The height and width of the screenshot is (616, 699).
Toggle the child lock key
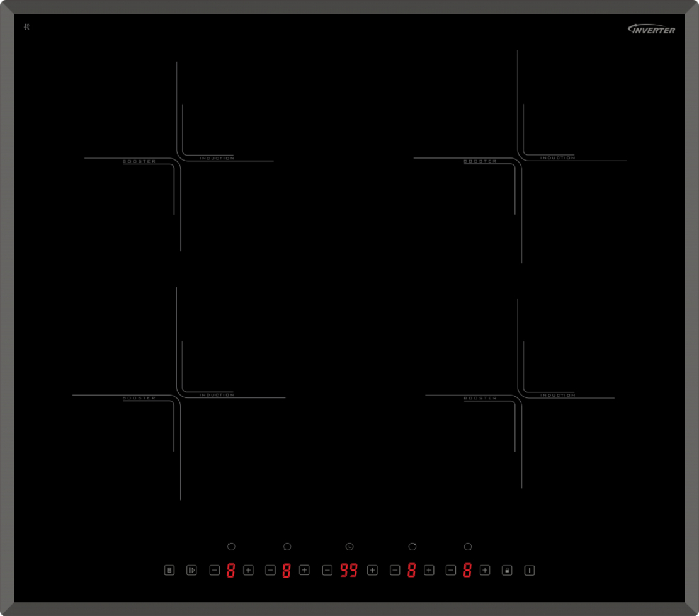point(507,570)
